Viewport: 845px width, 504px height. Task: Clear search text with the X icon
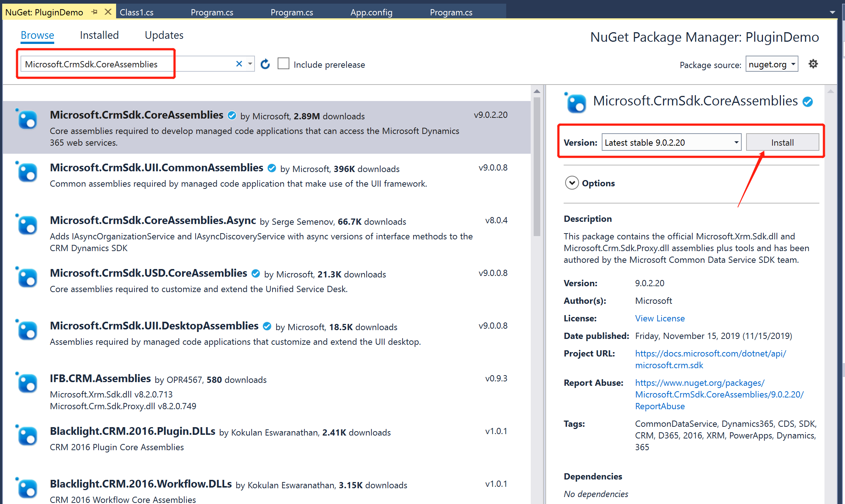click(x=239, y=64)
